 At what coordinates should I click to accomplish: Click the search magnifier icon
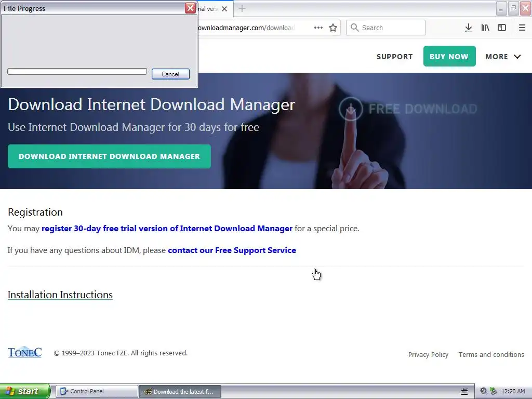[354, 28]
